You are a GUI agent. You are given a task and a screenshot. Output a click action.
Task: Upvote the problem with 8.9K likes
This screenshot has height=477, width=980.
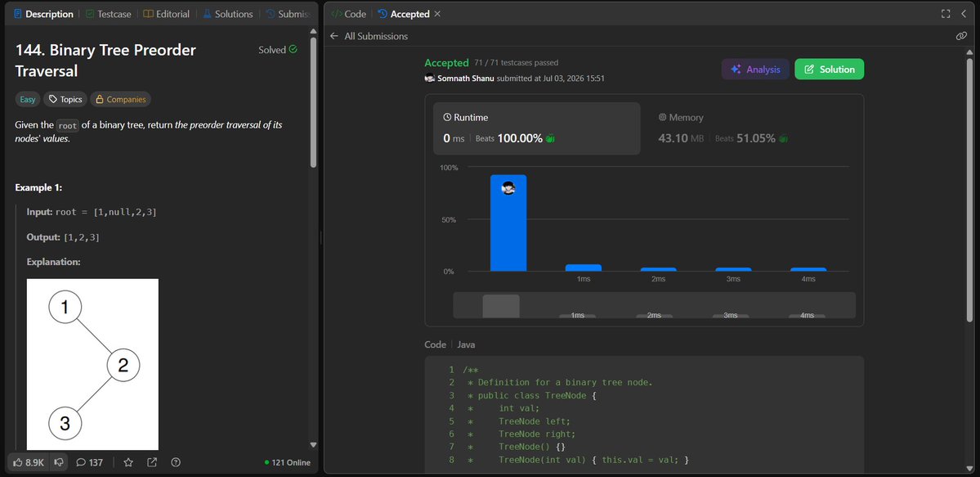[x=29, y=462]
